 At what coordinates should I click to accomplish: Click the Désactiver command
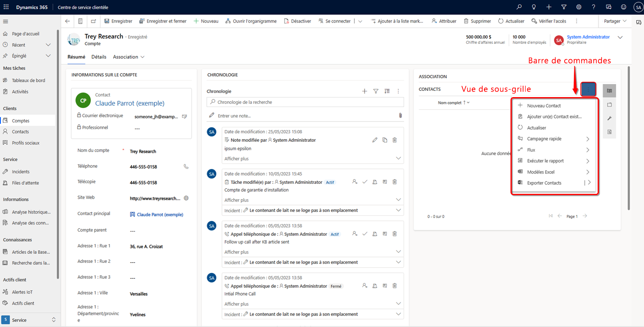(x=298, y=21)
